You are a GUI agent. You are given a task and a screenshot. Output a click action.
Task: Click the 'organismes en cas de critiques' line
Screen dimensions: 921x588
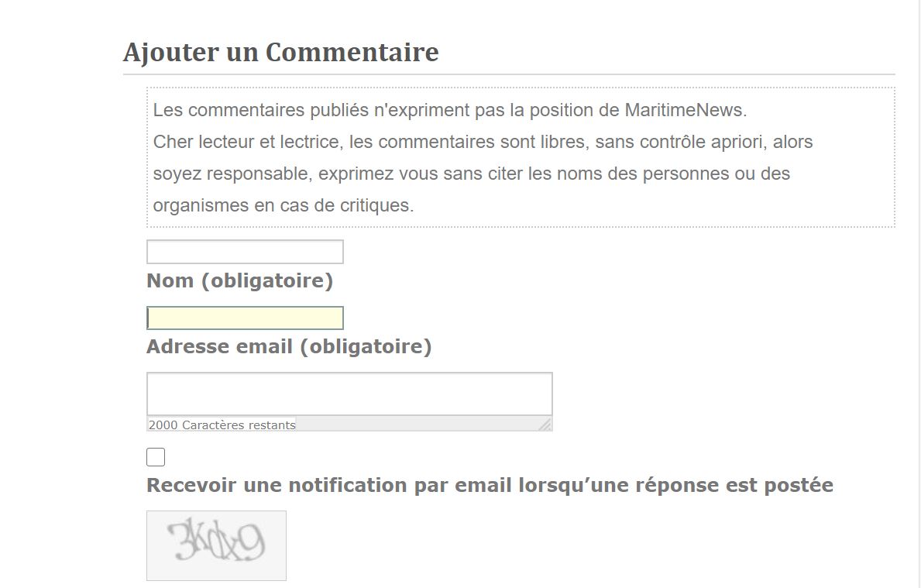[284, 205]
